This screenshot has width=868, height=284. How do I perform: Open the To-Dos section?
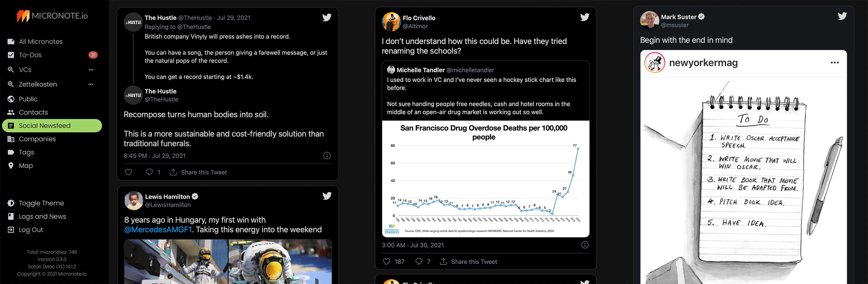pyautogui.click(x=30, y=55)
